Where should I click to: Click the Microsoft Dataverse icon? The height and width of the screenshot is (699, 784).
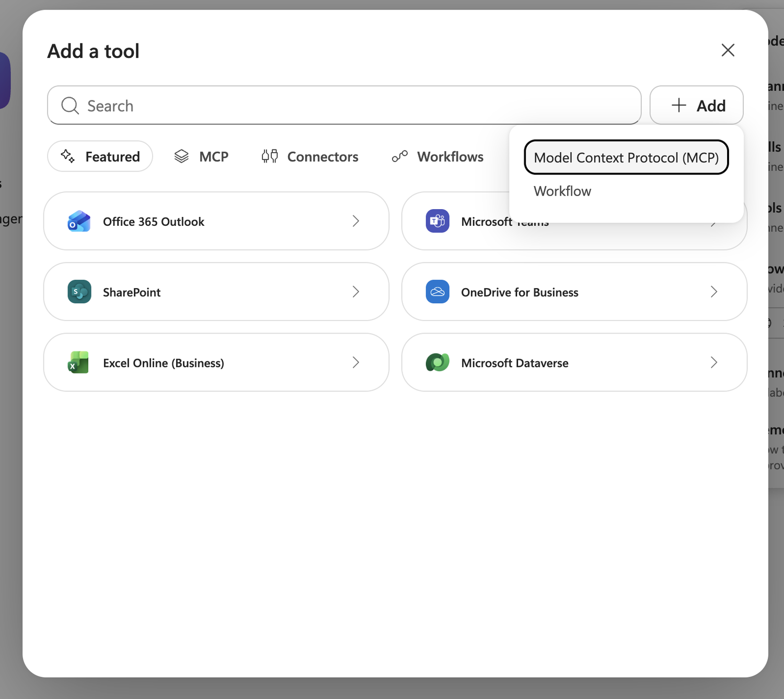[437, 362]
